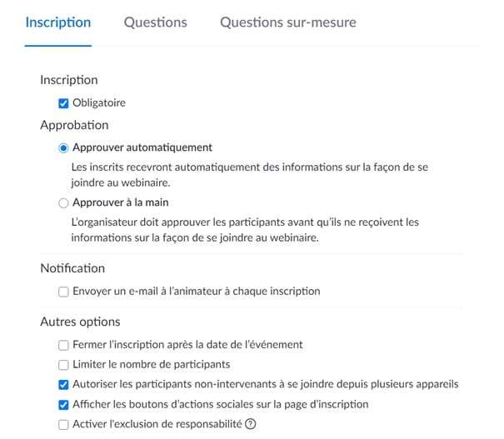Disable Afficher les boutons d'actions sociales
The height and width of the screenshot is (439, 504).
point(63,405)
